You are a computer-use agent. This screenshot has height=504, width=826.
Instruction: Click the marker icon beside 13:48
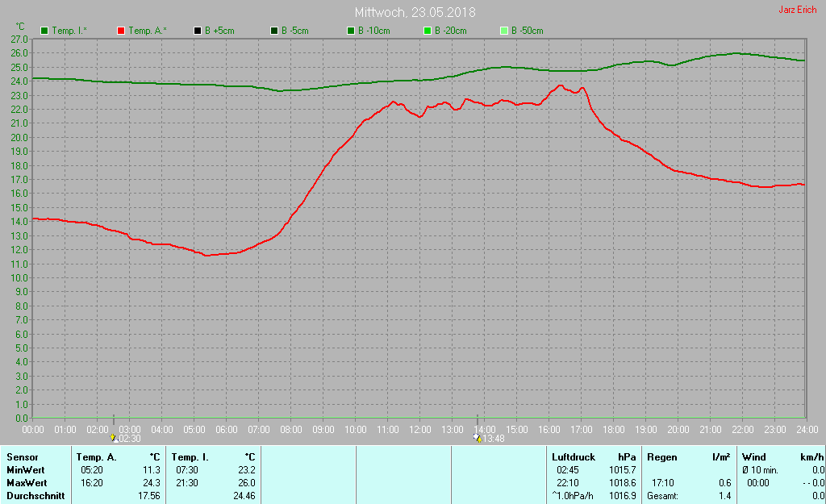(x=478, y=438)
